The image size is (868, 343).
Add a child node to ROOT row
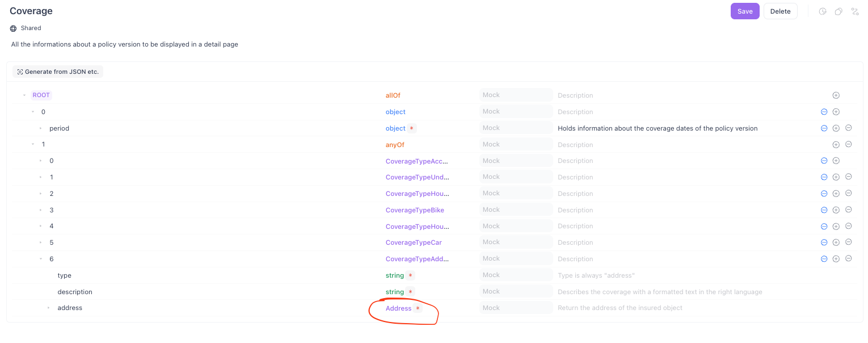836,95
